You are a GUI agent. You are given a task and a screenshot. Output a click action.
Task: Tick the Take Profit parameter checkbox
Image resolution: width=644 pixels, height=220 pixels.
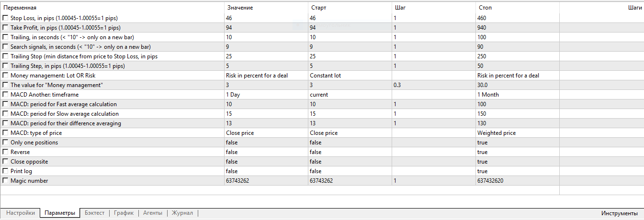tap(6, 28)
